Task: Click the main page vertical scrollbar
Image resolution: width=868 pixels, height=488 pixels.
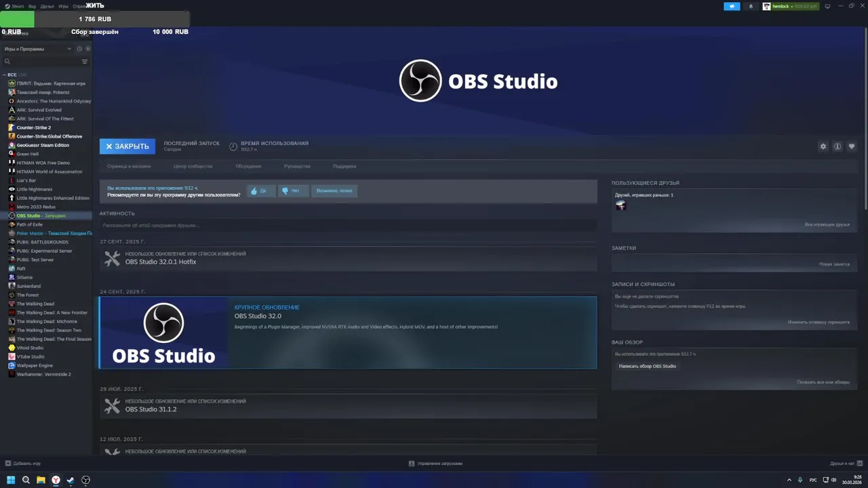Action: 865,119
